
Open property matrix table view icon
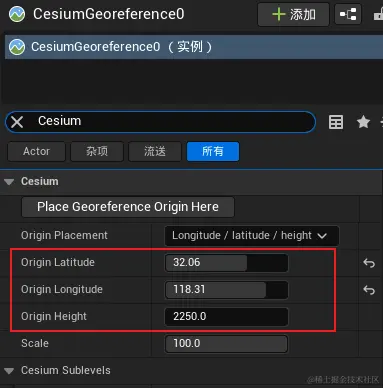336,122
